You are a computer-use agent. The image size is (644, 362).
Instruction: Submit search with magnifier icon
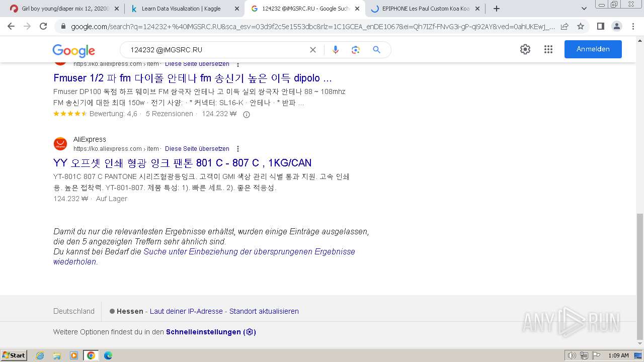[376, 50]
